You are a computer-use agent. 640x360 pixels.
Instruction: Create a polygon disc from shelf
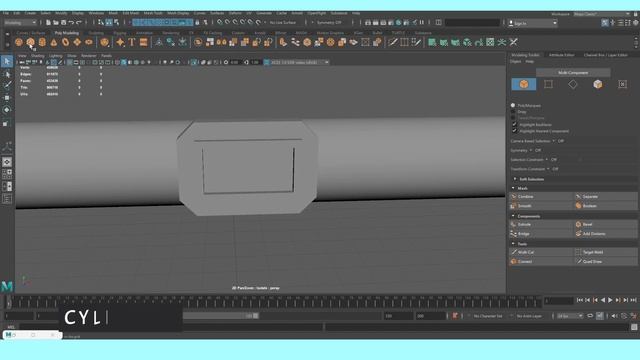point(89,42)
